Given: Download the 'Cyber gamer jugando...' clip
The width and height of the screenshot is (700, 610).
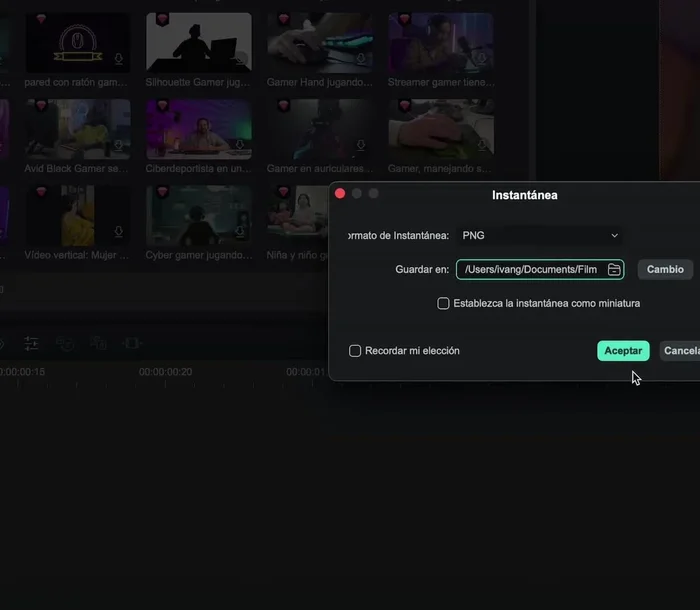Looking at the screenshot, I should tap(240, 231).
